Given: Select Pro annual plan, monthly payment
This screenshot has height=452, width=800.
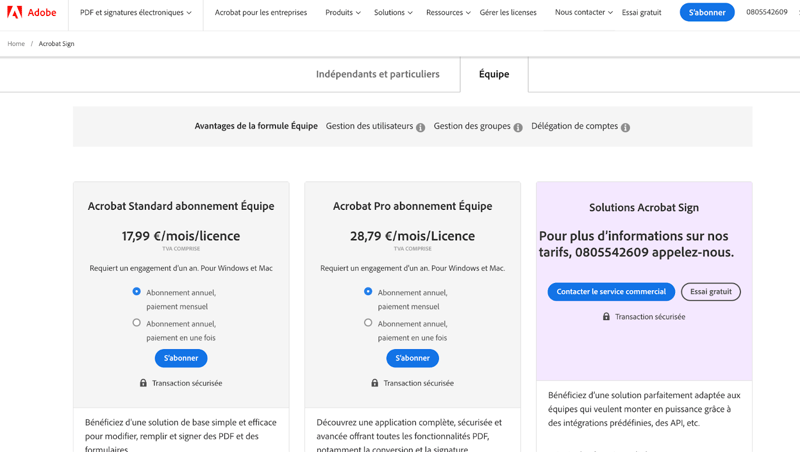Looking at the screenshot, I should click(x=368, y=291).
